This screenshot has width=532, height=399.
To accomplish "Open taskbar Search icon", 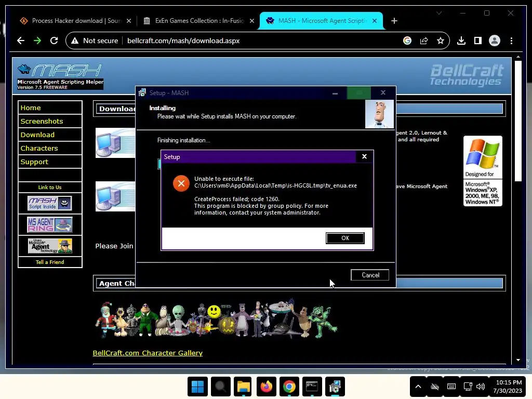I will pyautogui.click(x=220, y=387).
